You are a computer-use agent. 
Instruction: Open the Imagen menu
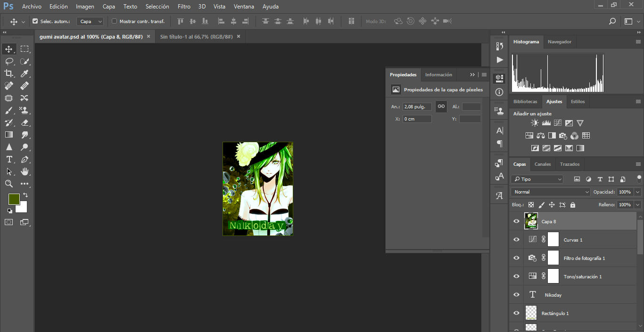pyautogui.click(x=85, y=7)
